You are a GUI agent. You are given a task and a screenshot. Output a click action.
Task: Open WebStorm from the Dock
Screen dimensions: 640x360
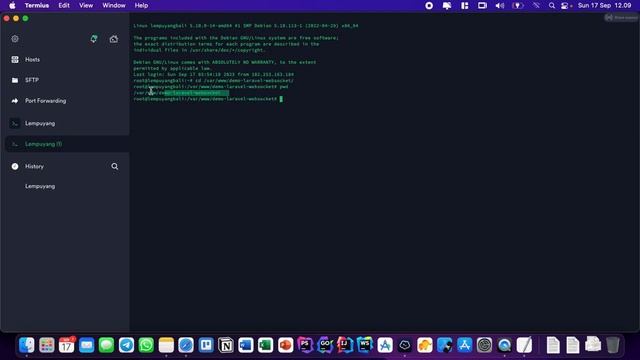click(x=365, y=345)
